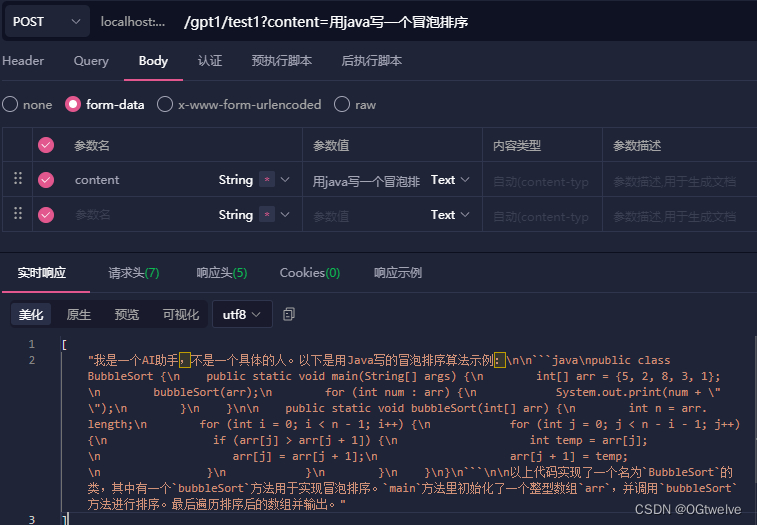Toggle the select-all checkbox in table header
Viewport: 757px width, 525px height.
tap(46, 145)
